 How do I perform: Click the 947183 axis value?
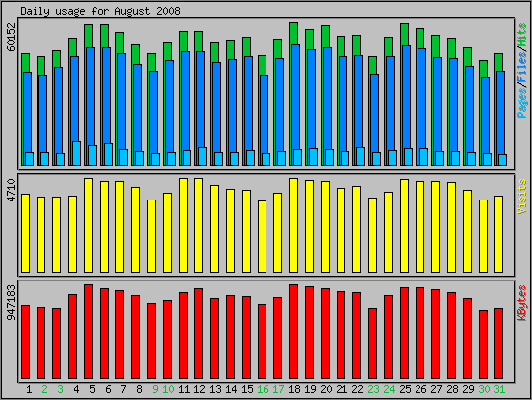[x=11, y=302]
